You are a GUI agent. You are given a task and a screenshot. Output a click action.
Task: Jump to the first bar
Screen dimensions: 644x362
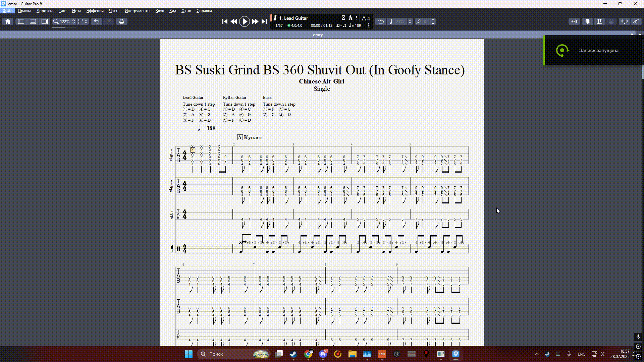225,21
